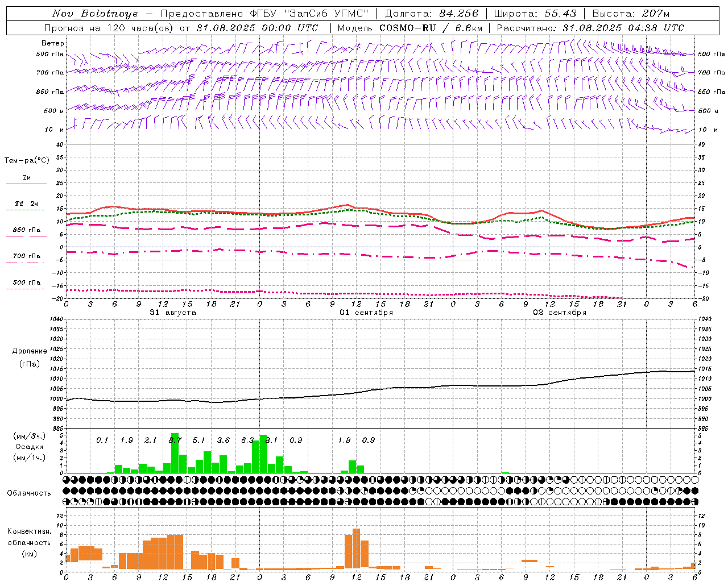The image size is (728, 582).
Task: Click the Ветер panel label
Action: pyautogui.click(x=53, y=43)
